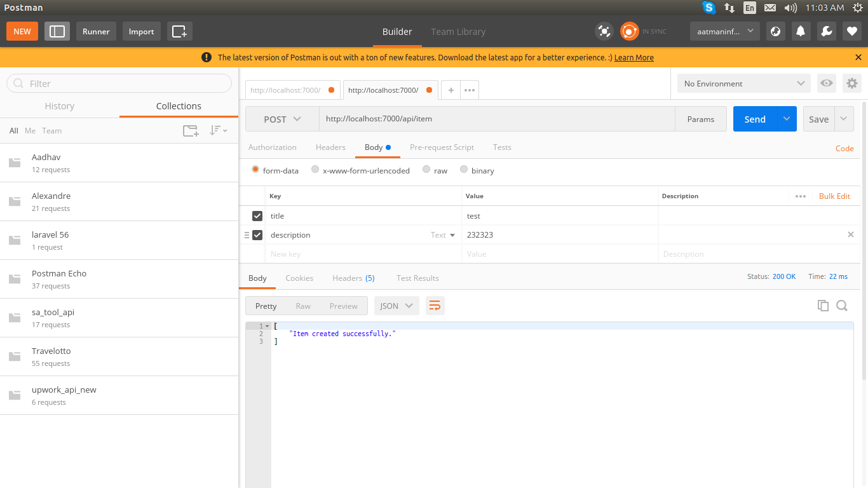Open the JSON format dropdown

tap(397, 306)
